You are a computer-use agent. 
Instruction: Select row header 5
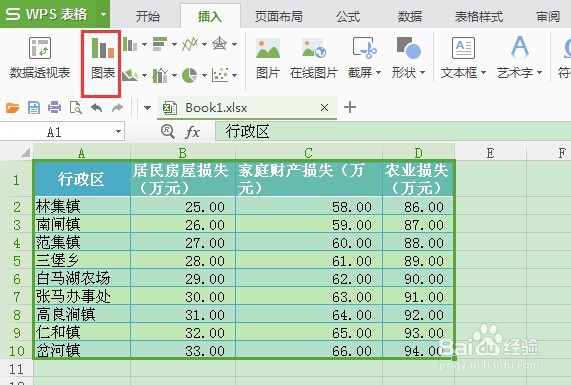[17, 261]
